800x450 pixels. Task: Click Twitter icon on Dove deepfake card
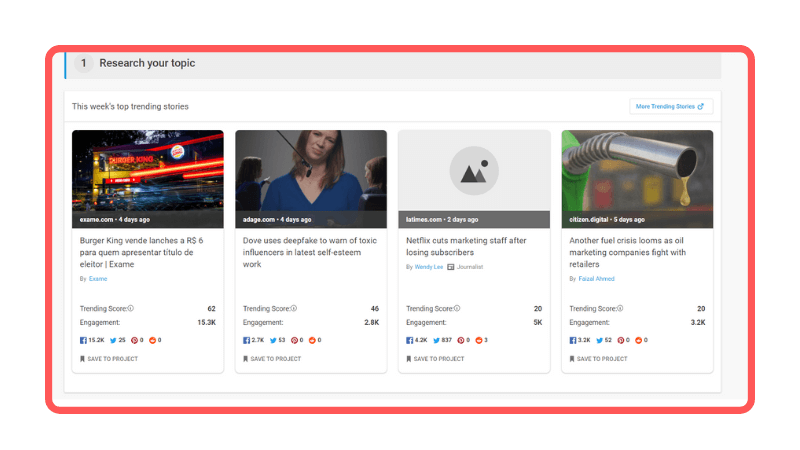(273, 340)
